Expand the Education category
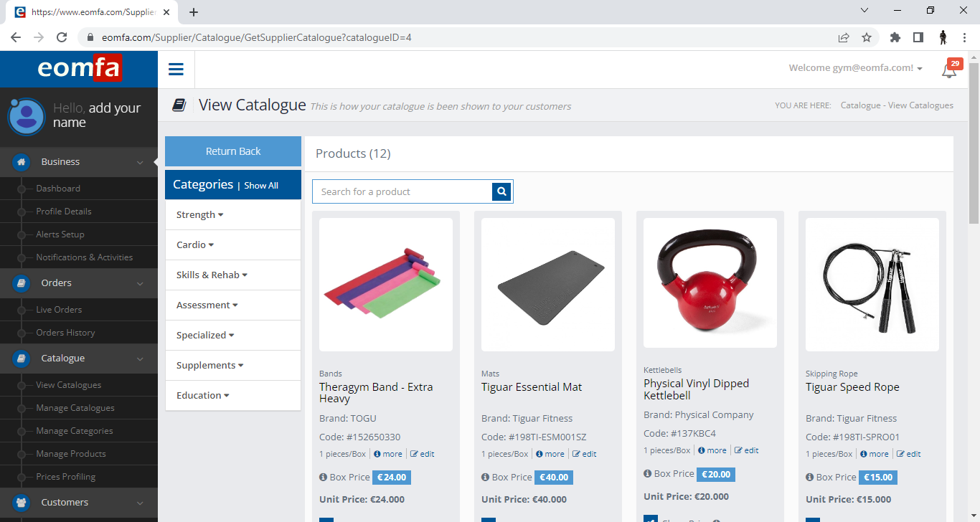The height and width of the screenshot is (522, 980). tap(233, 395)
